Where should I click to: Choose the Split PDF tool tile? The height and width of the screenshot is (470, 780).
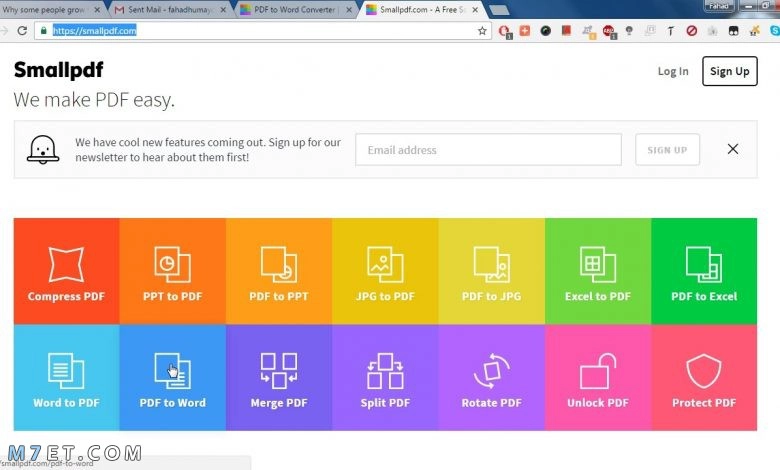[385, 377]
